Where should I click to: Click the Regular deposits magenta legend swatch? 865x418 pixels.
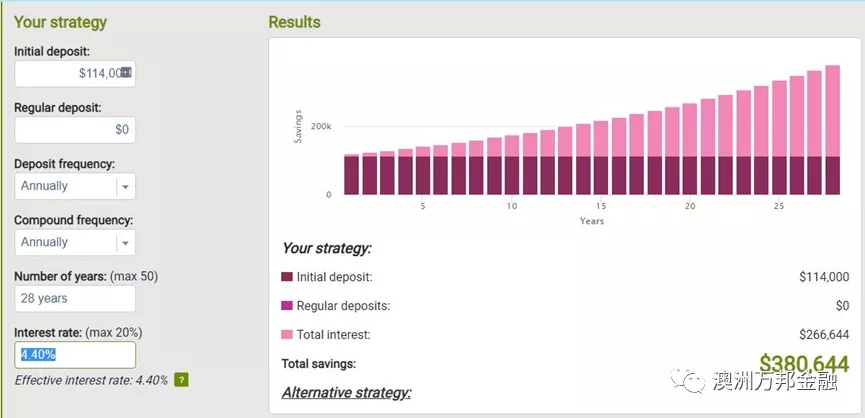[x=286, y=306]
